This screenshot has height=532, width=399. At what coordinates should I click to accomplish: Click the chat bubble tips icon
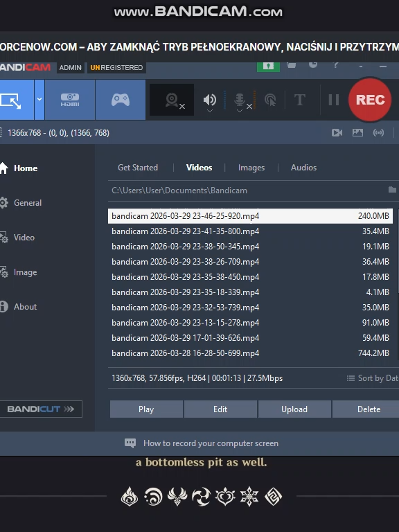(130, 443)
